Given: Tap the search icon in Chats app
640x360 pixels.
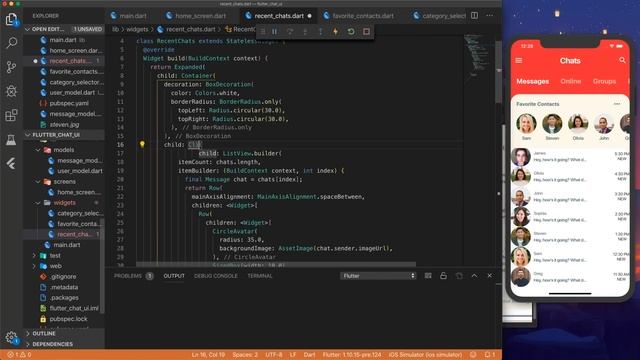Looking at the screenshot, I should [x=622, y=60].
